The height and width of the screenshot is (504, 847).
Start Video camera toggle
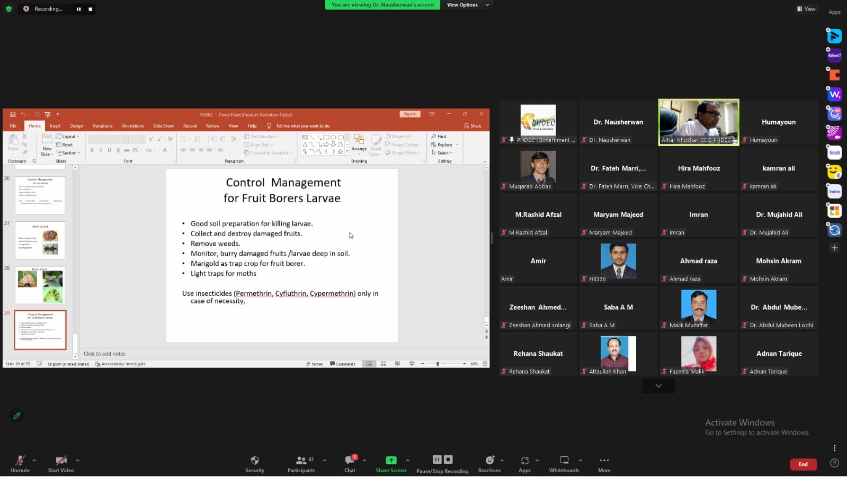click(x=61, y=460)
